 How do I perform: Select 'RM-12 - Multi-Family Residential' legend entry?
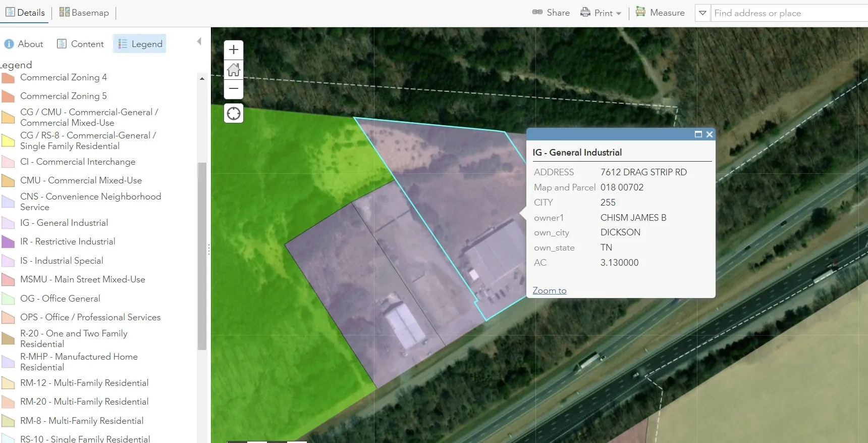click(84, 383)
